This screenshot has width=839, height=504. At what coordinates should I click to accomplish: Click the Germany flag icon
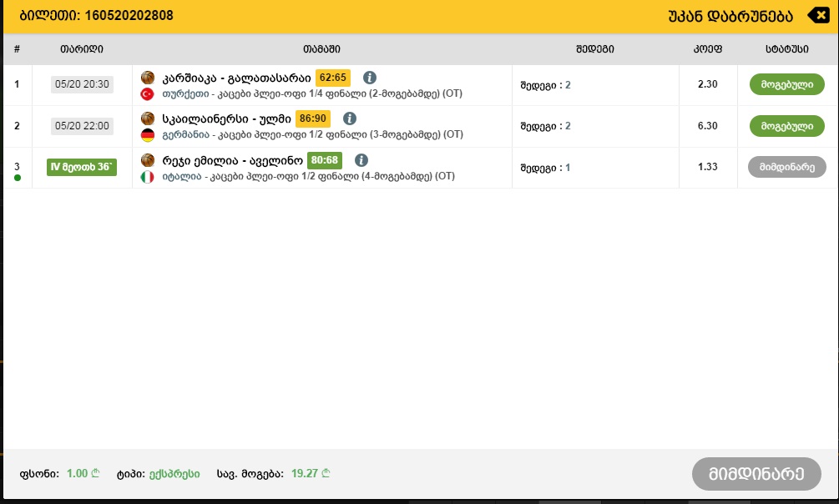[147, 135]
